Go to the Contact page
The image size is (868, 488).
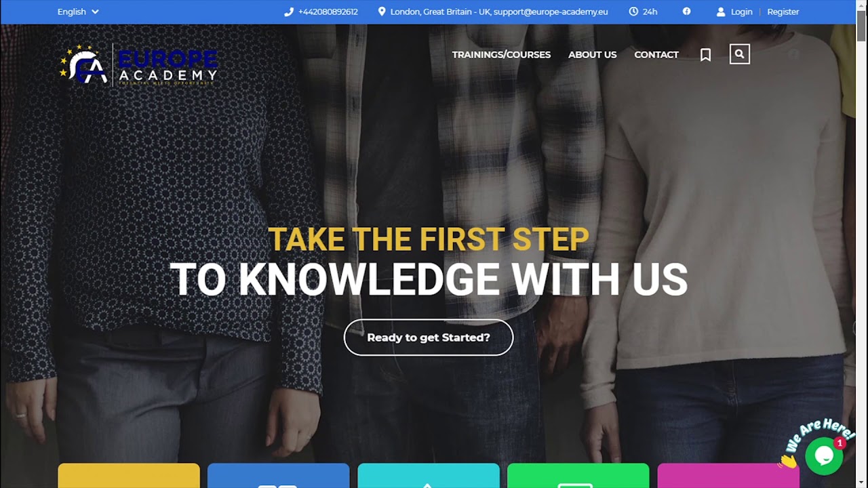tap(656, 54)
